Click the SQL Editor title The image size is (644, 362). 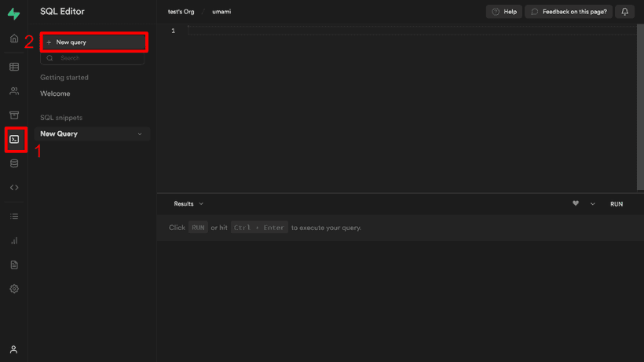pyautogui.click(x=62, y=12)
